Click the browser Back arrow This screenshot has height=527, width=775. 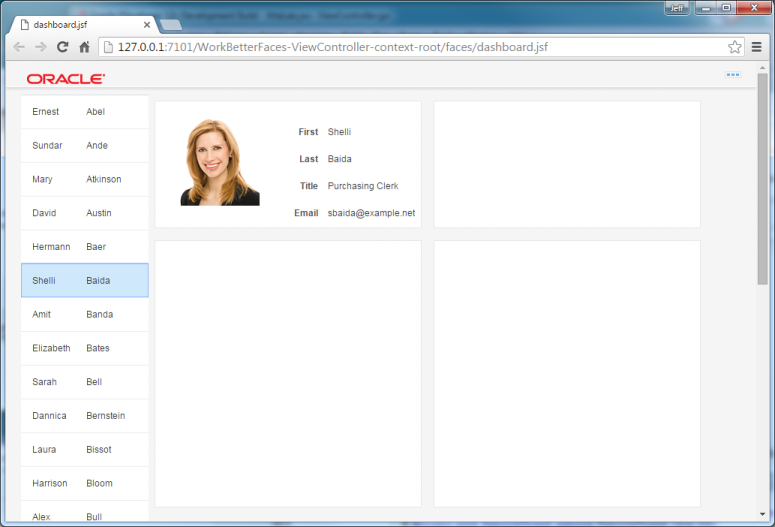click(19, 47)
